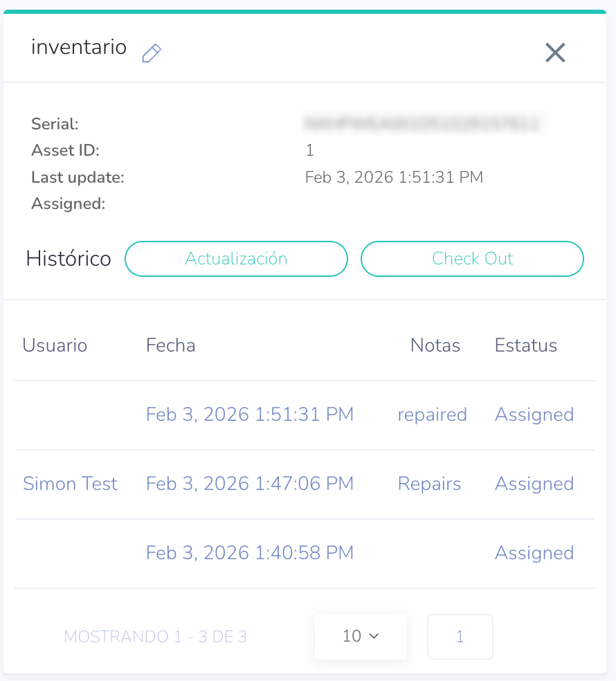Click Assigned status in the 1:51:31 PM row
Viewport: 616px width, 681px height.
click(x=534, y=415)
